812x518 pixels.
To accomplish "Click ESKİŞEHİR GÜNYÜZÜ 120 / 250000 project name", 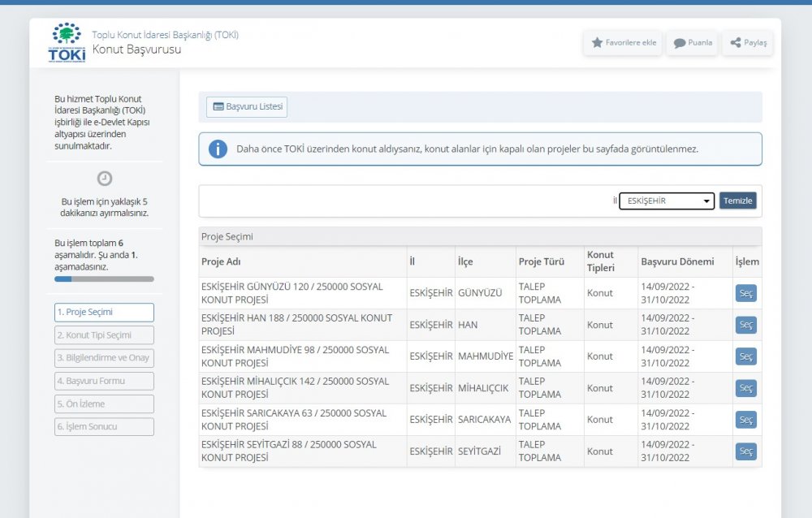I will click(292, 293).
